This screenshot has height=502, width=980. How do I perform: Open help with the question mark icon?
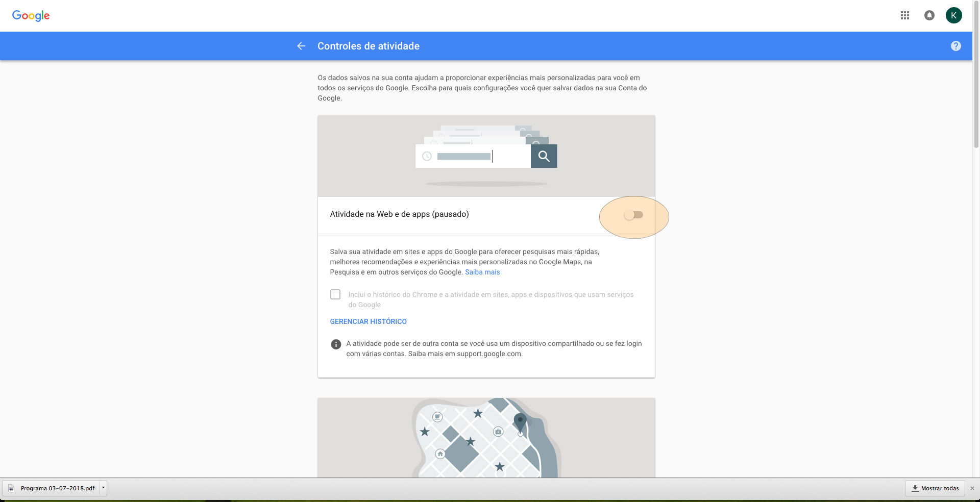tap(955, 46)
